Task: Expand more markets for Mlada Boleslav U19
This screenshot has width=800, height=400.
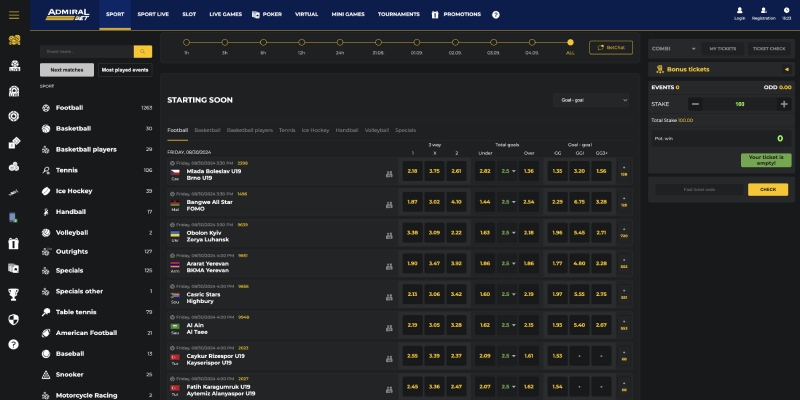Action: click(623, 171)
